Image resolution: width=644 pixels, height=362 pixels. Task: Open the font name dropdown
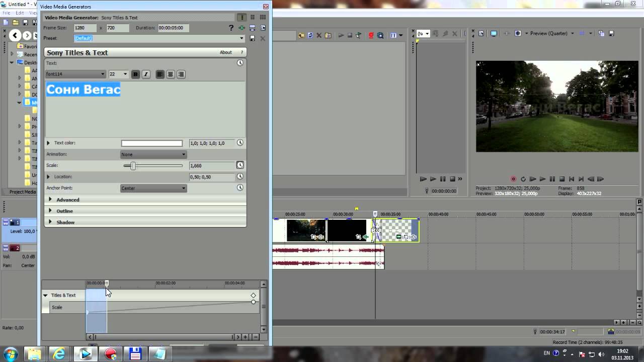75,74
